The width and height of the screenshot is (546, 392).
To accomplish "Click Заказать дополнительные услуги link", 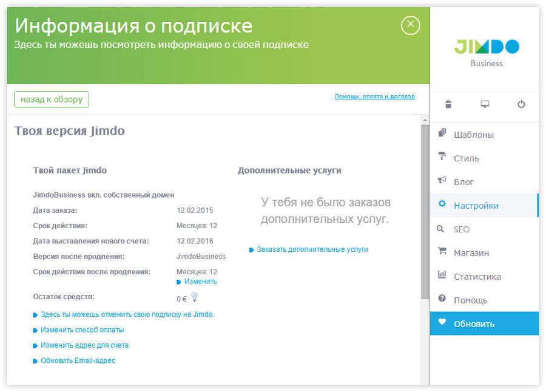I will click(x=312, y=249).
